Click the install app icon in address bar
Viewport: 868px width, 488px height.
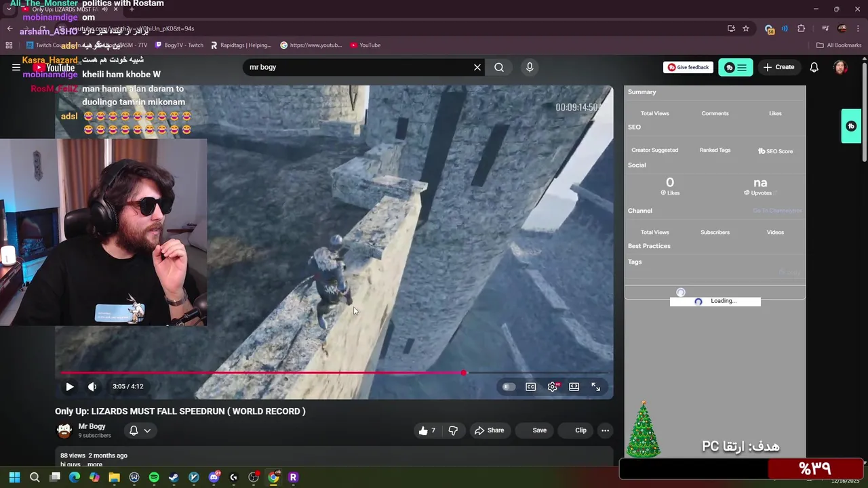731,28
